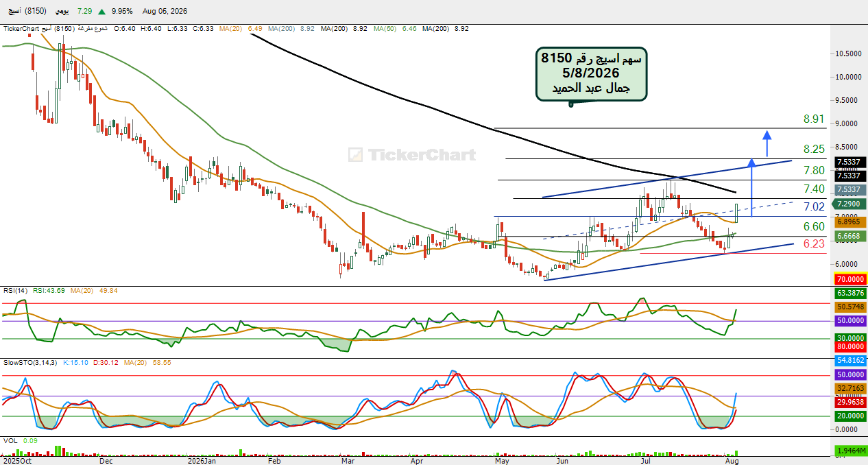Click the شموع مفرغة chart type label

click(x=93, y=29)
